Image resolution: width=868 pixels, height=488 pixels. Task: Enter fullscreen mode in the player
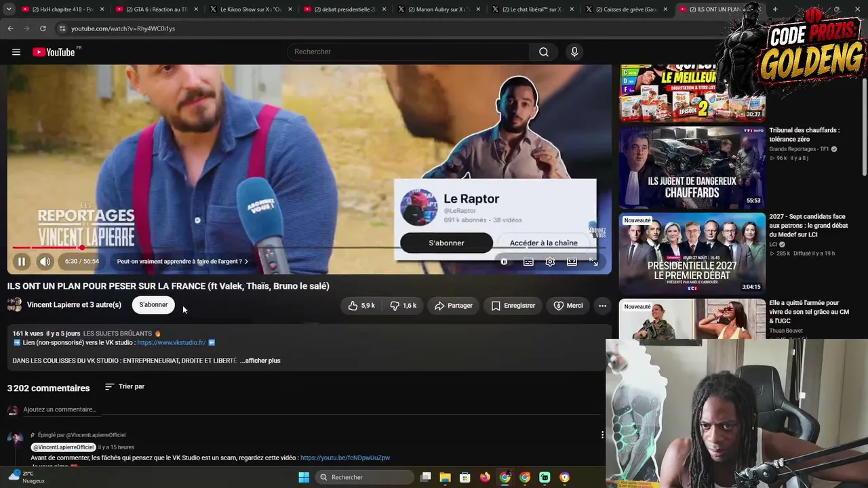click(x=593, y=262)
